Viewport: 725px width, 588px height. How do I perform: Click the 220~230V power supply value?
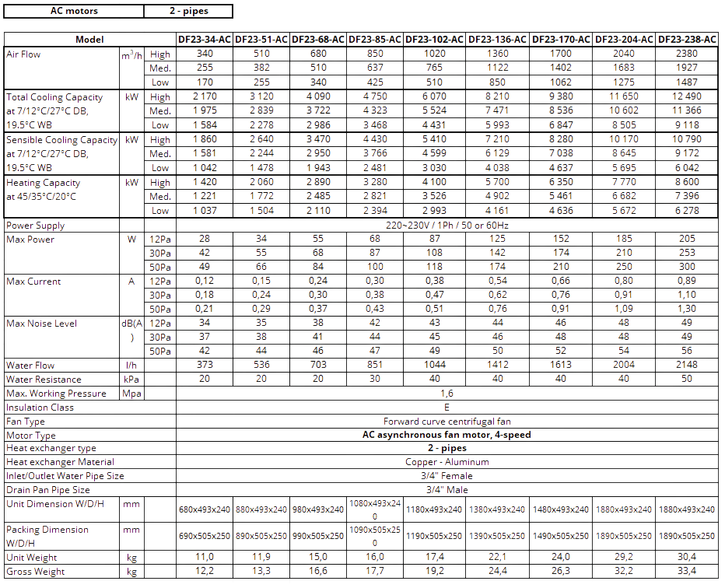(x=447, y=226)
